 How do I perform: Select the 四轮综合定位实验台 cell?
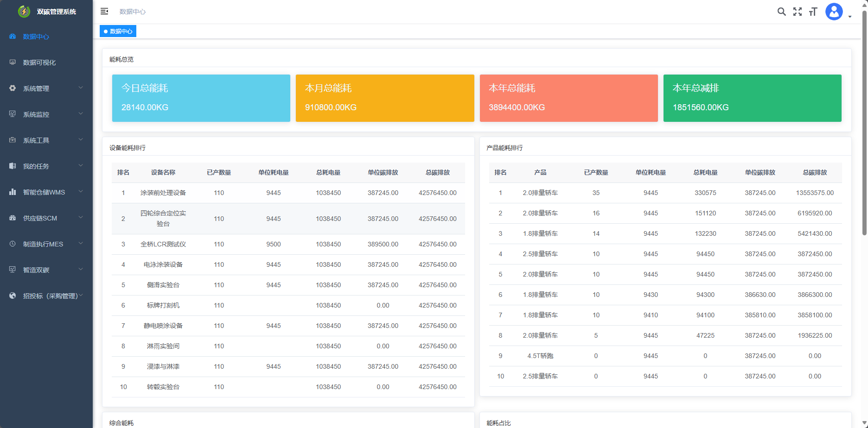click(163, 219)
